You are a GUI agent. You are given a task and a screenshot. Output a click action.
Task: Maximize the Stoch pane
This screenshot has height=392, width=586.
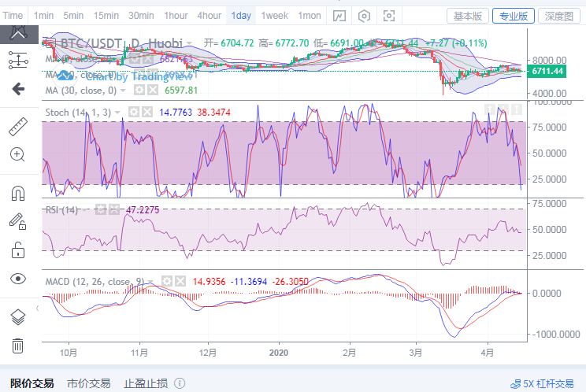(x=517, y=109)
